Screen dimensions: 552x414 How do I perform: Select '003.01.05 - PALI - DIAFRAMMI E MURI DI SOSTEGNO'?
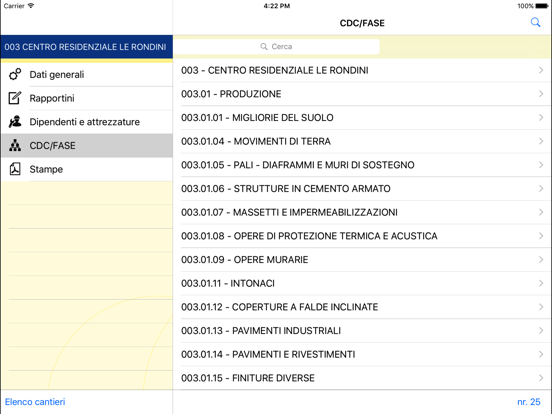pos(297,165)
